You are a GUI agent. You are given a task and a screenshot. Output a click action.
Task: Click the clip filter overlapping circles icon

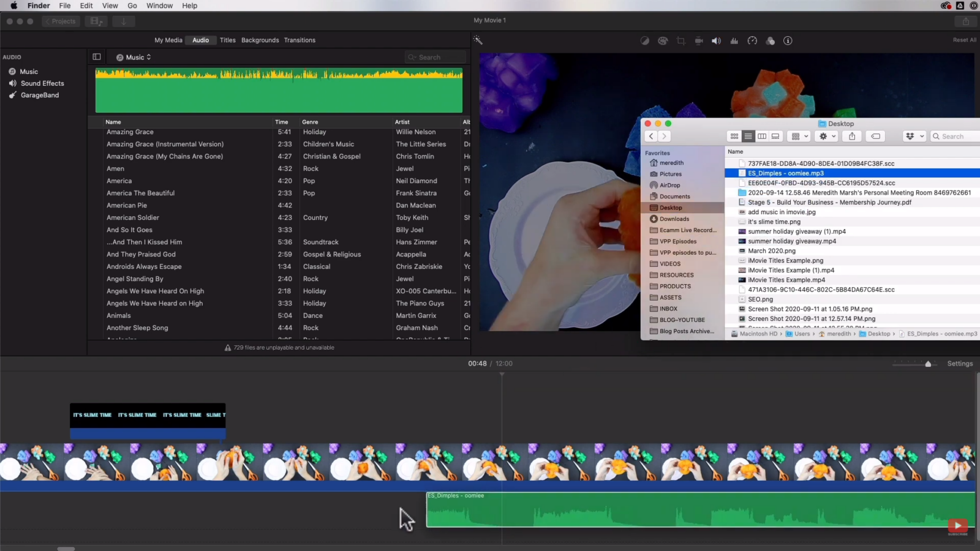(x=770, y=40)
